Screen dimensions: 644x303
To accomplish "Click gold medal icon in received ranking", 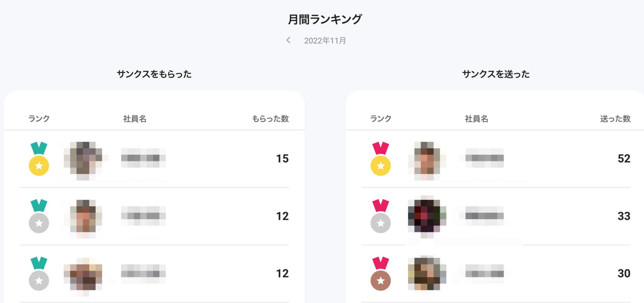I will (39, 159).
